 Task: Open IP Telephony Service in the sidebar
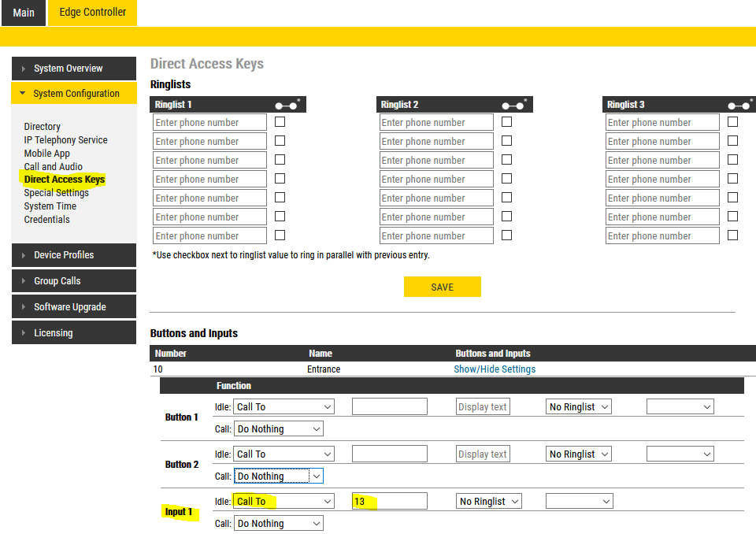pos(65,140)
